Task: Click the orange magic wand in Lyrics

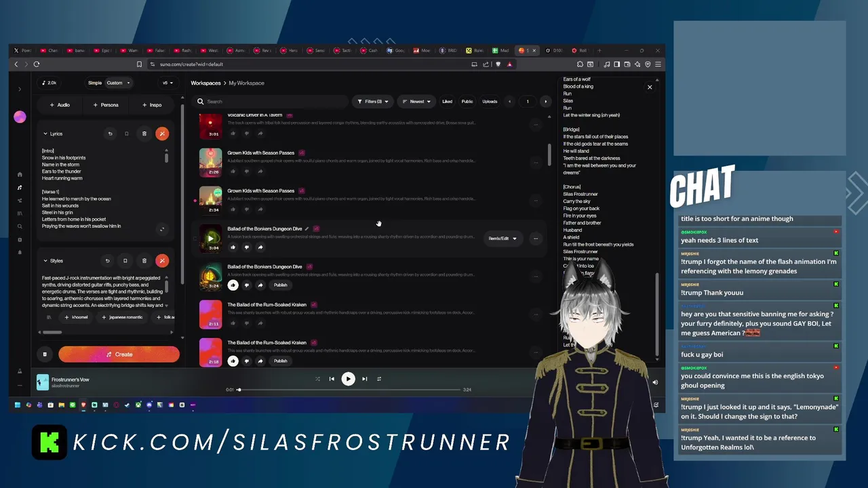Action: tap(162, 134)
